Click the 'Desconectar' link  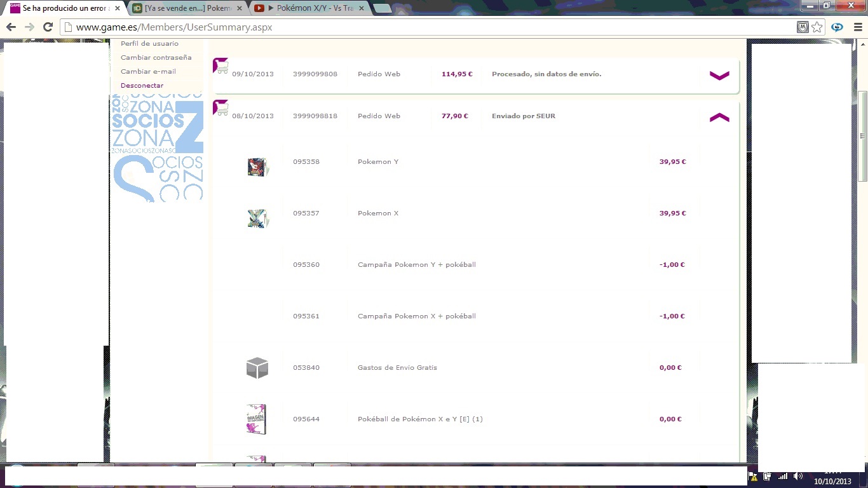click(142, 86)
